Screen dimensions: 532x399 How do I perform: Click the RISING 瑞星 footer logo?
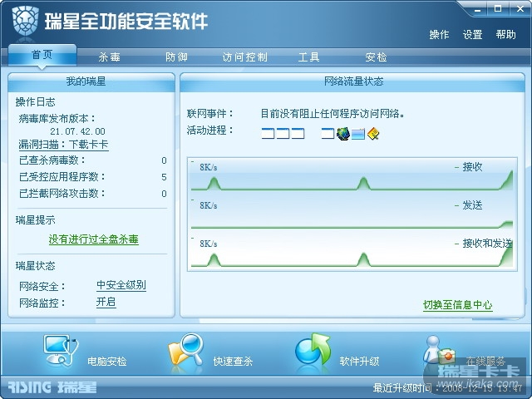point(52,387)
